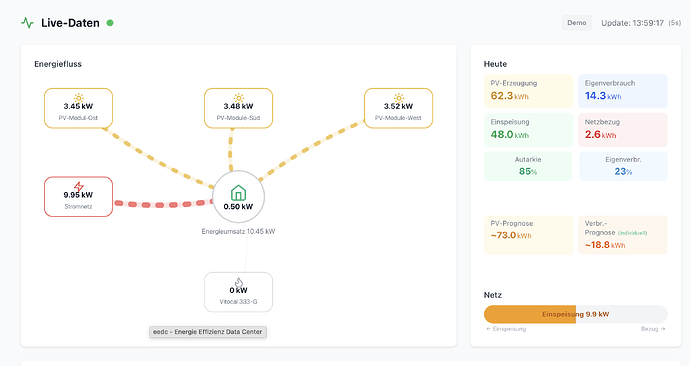
Task: Click the Live-Daten pulse icon
Action: tap(27, 23)
